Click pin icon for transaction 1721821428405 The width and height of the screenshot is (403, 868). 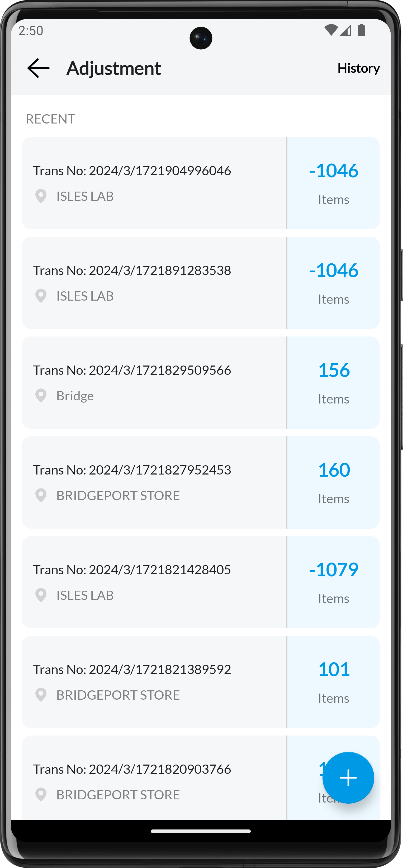point(41,595)
